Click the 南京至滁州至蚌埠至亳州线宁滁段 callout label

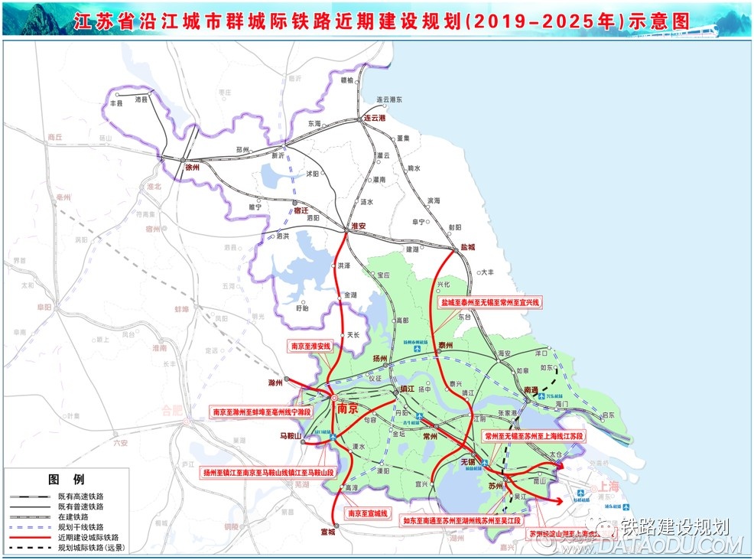point(262,412)
